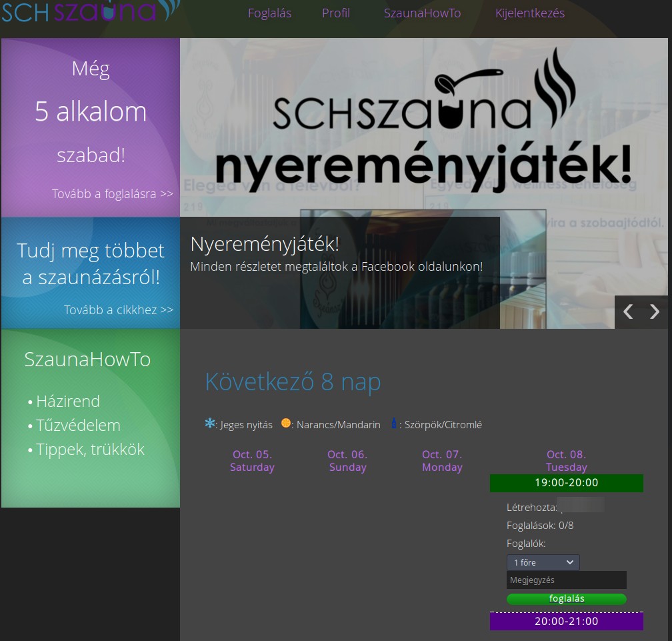Screen dimensions: 672x641
Task: Open the Tűzvédelem list item
Action: (78, 426)
